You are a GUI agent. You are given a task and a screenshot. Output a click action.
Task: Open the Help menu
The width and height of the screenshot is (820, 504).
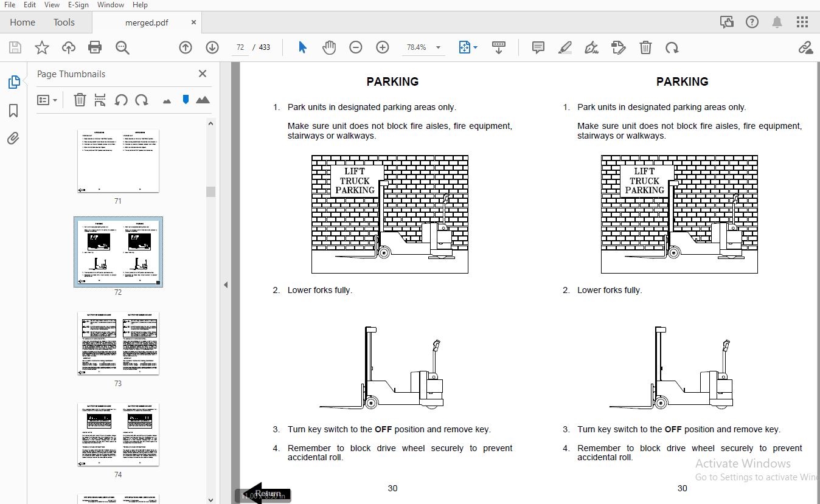(x=140, y=5)
